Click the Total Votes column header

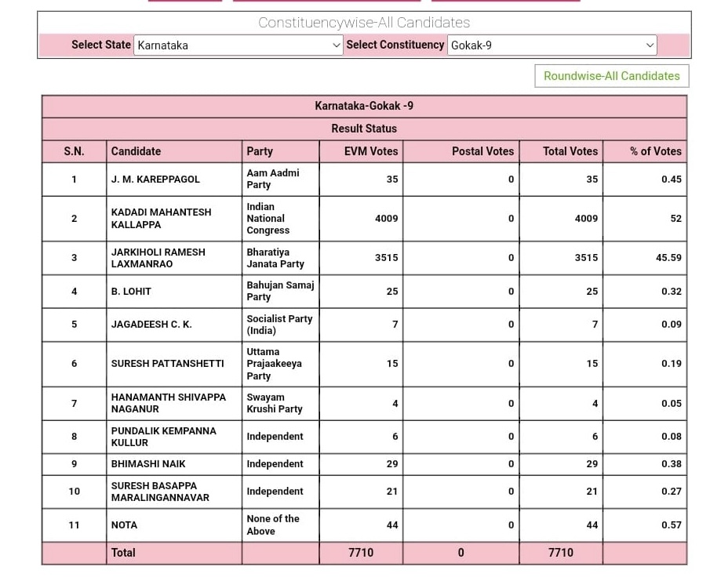point(570,151)
